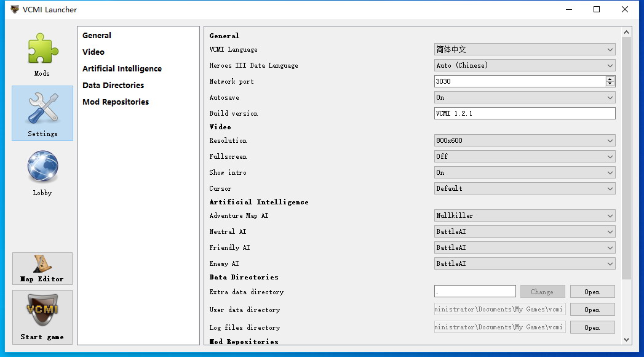Jump to Mod Repositories section
The image size is (644, 357).
[116, 102]
